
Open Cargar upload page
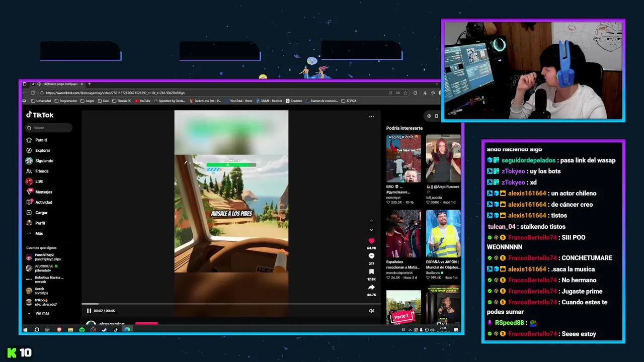pos(37,213)
